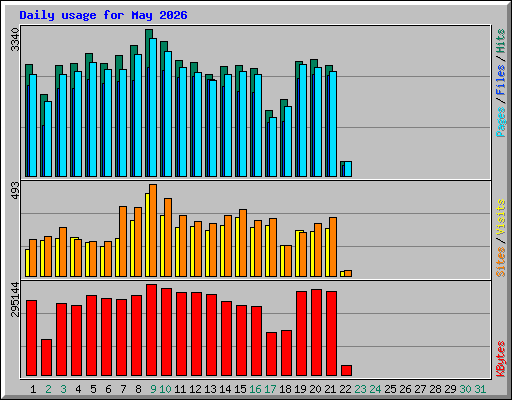The height and width of the screenshot is (400, 512).
Task: Click the cyan Pages bar for day 17
Action: [x=273, y=147]
